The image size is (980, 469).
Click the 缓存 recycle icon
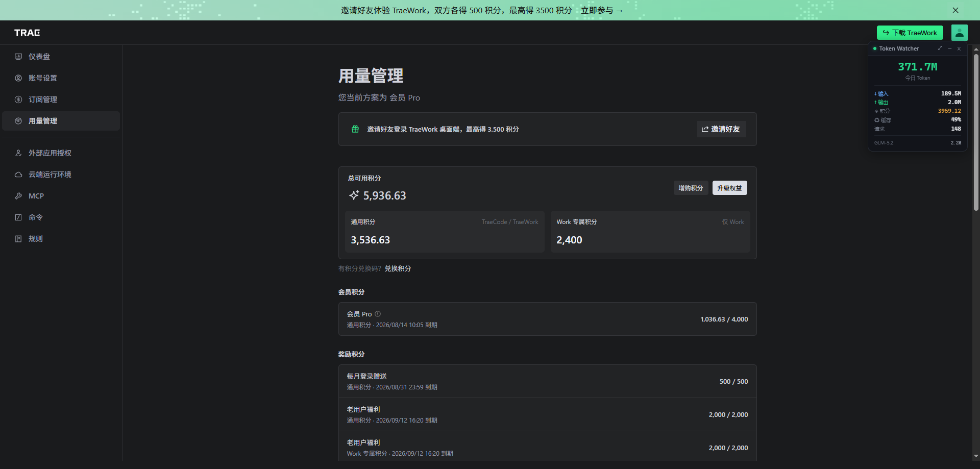pos(877,120)
